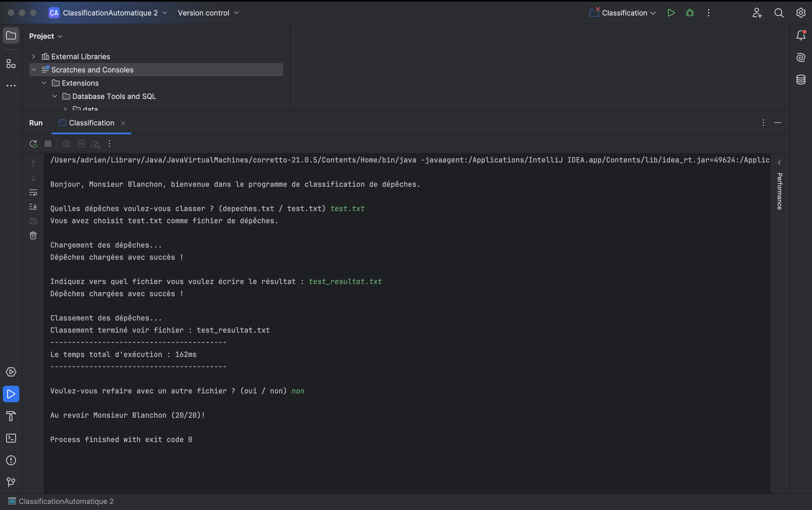This screenshot has height=510, width=812.
Task: Show more tool windows ellipsis in left sidebar
Action: pyautogui.click(x=11, y=86)
